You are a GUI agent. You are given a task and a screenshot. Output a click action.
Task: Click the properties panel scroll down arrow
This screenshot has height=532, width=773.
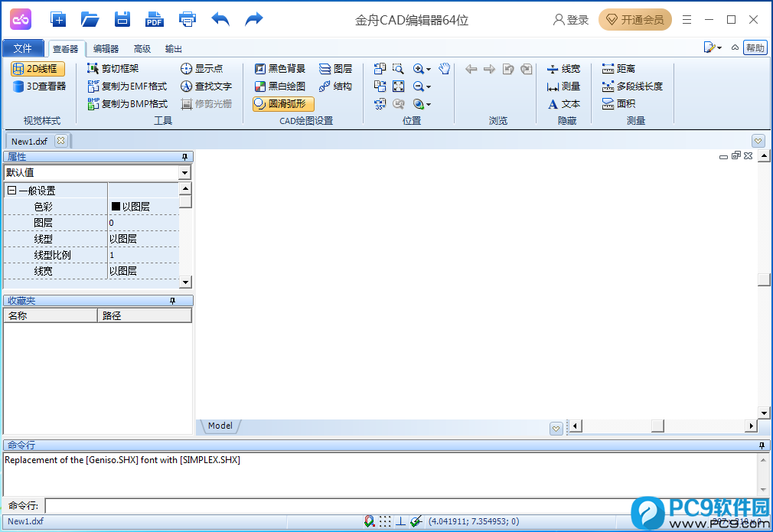[x=185, y=282]
